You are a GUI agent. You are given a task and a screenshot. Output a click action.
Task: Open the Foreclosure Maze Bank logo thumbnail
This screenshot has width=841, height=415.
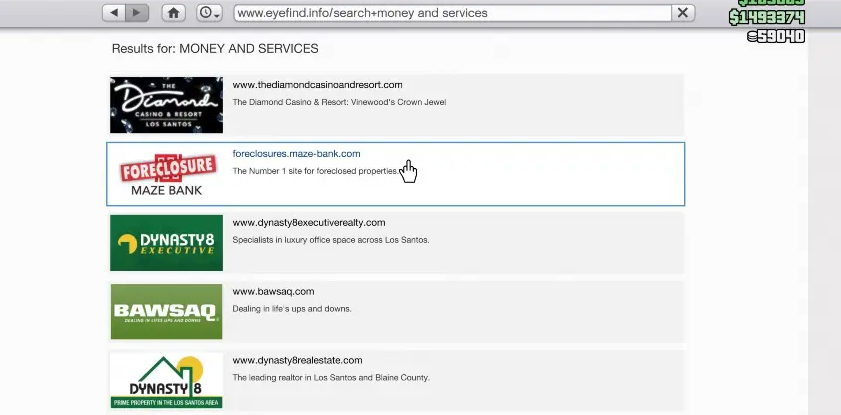166,174
